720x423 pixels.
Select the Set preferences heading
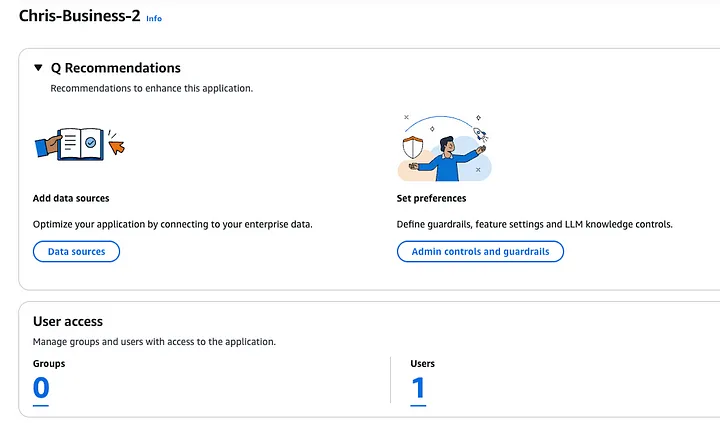[x=431, y=198]
